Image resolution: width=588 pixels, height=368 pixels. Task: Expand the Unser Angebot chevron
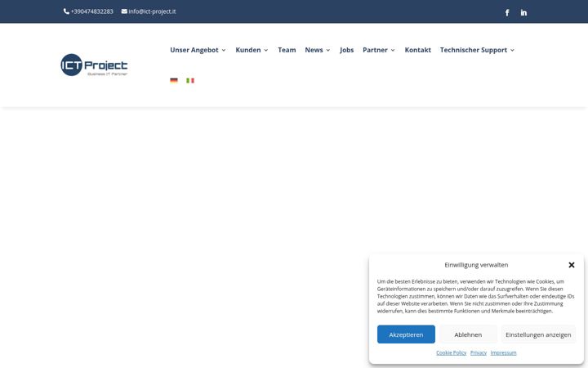pos(224,51)
